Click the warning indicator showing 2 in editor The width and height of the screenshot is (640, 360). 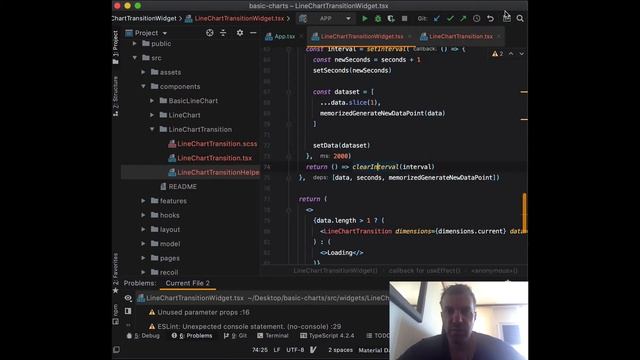(x=497, y=53)
